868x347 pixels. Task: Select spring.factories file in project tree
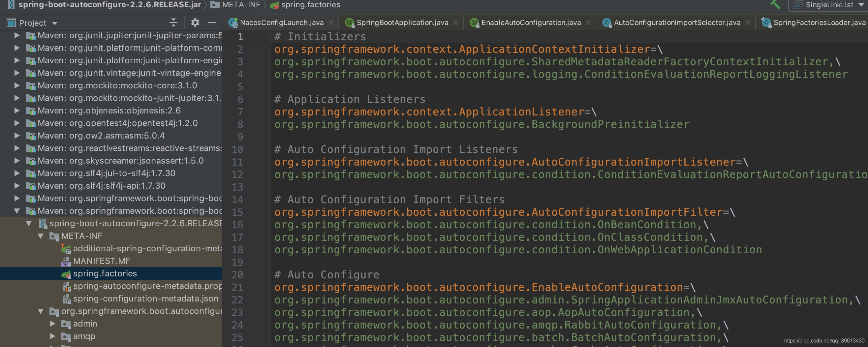111,273
